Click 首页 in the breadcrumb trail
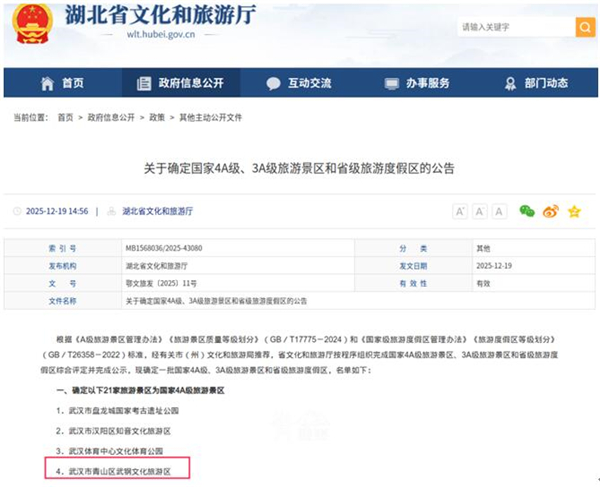The height and width of the screenshot is (487, 600). coord(65,117)
